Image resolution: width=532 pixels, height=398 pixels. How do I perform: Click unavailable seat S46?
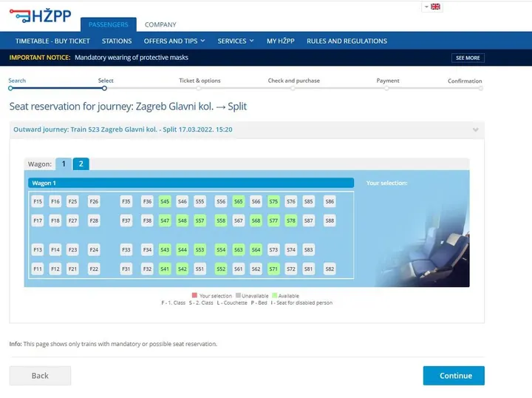[x=183, y=201]
